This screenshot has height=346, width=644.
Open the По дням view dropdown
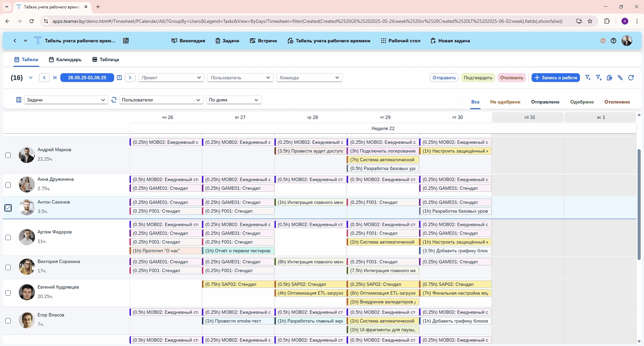(233, 100)
